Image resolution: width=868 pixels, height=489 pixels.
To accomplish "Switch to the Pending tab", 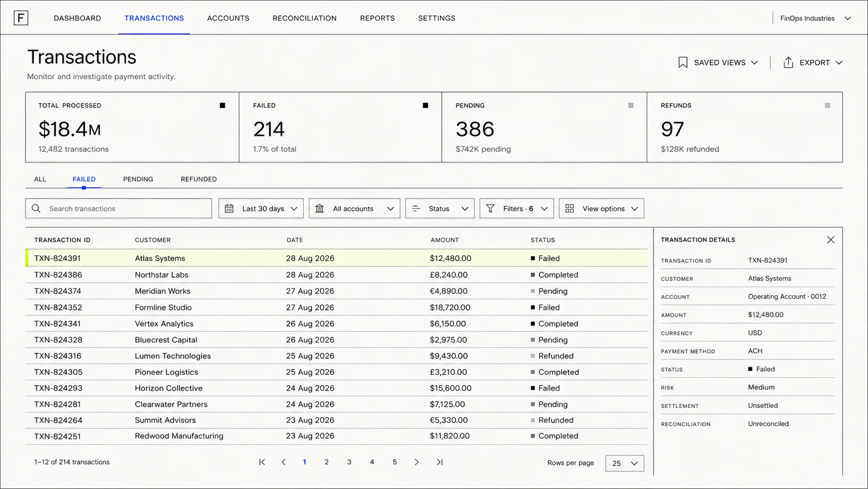I will (x=138, y=179).
